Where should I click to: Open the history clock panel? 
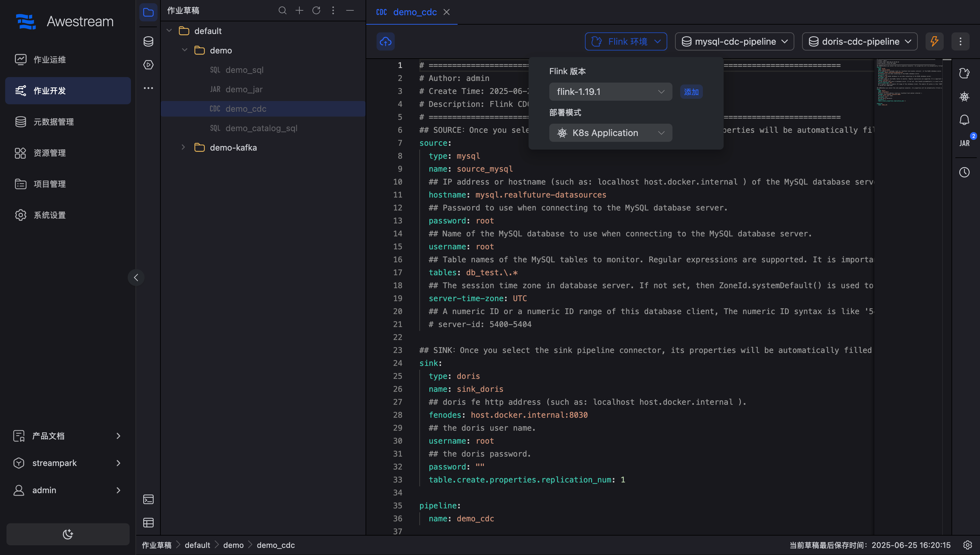click(x=964, y=172)
